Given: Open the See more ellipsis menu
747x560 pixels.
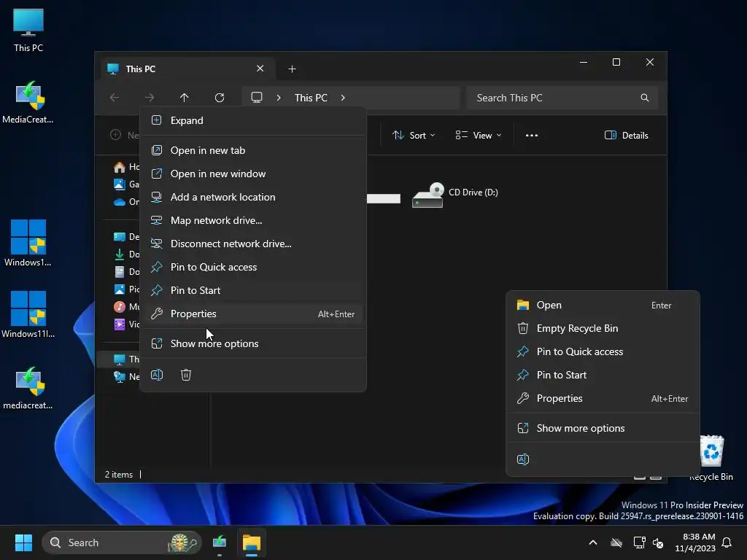Looking at the screenshot, I should 532,136.
